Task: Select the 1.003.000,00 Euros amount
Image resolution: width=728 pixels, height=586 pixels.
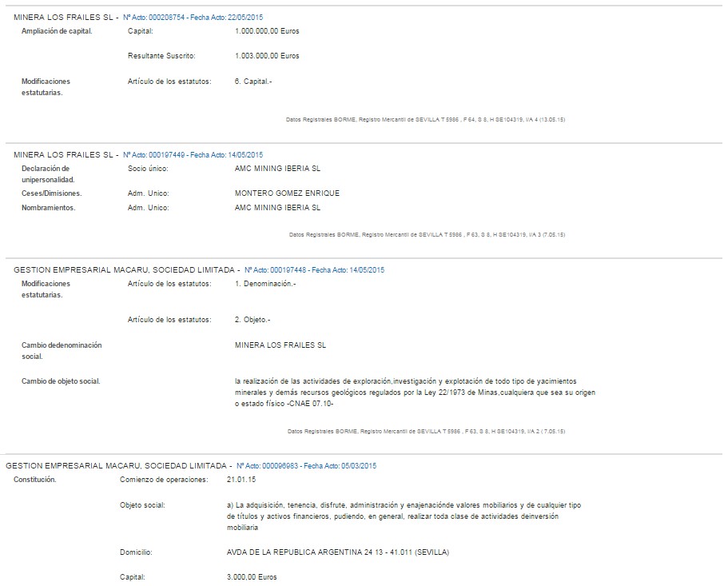Action: click(268, 56)
